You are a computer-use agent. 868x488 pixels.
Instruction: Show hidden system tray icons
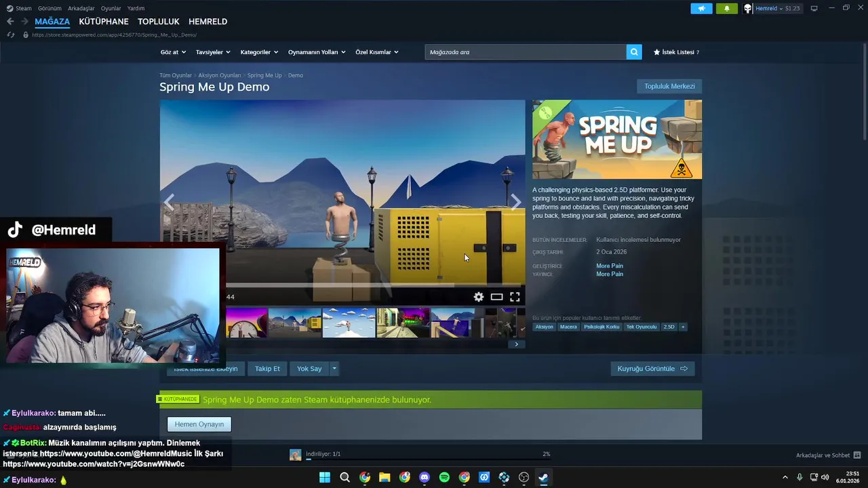coord(785,477)
